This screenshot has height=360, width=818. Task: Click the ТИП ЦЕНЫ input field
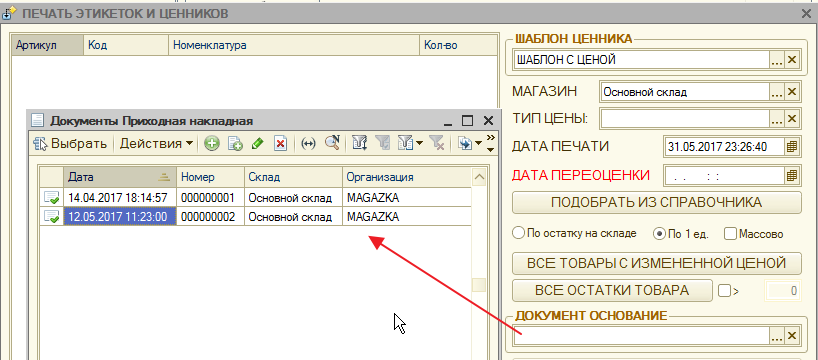[685, 119]
